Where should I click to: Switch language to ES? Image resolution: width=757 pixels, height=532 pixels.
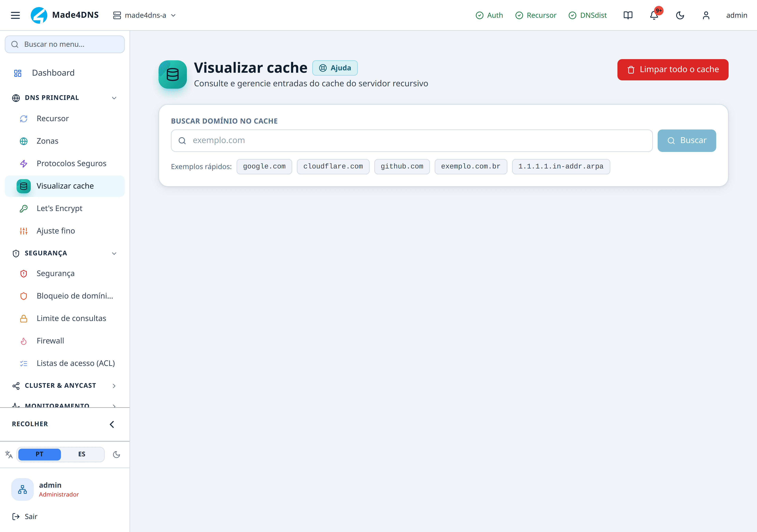click(x=82, y=454)
